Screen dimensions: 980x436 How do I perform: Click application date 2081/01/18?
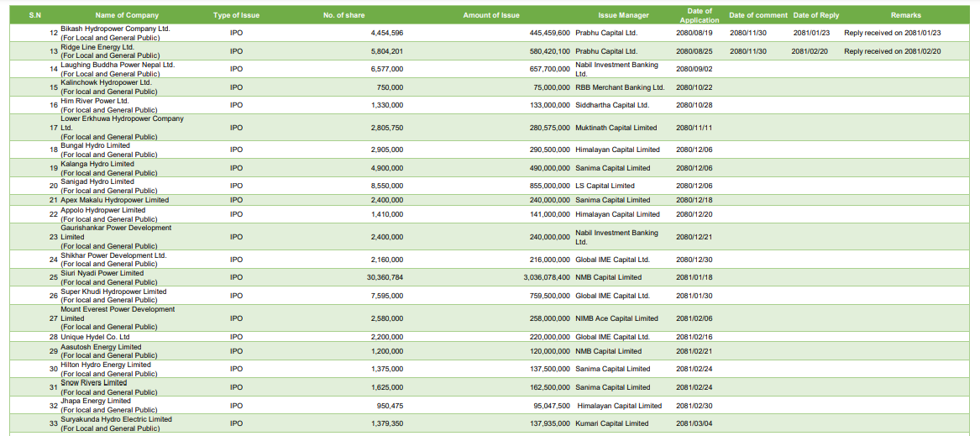coord(694,278)
